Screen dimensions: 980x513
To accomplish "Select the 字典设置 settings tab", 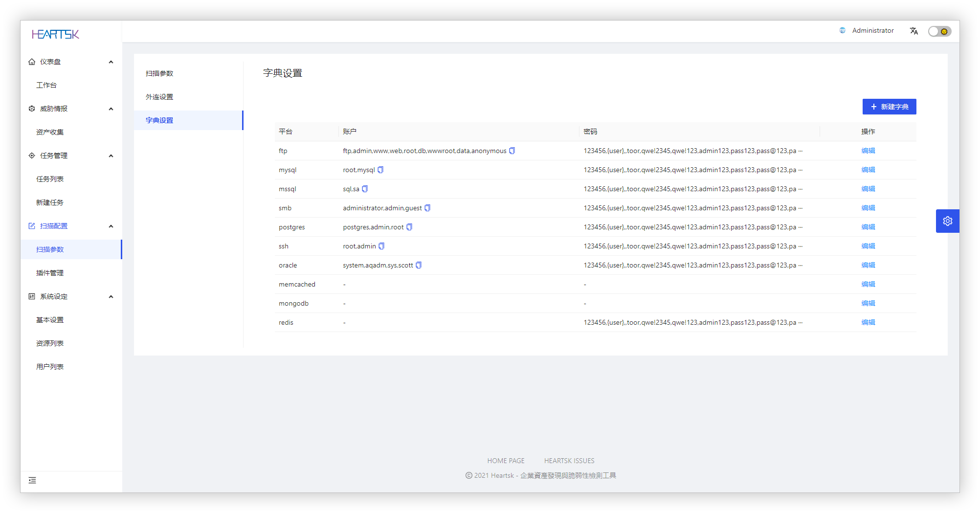I will (x=188, y=120).
